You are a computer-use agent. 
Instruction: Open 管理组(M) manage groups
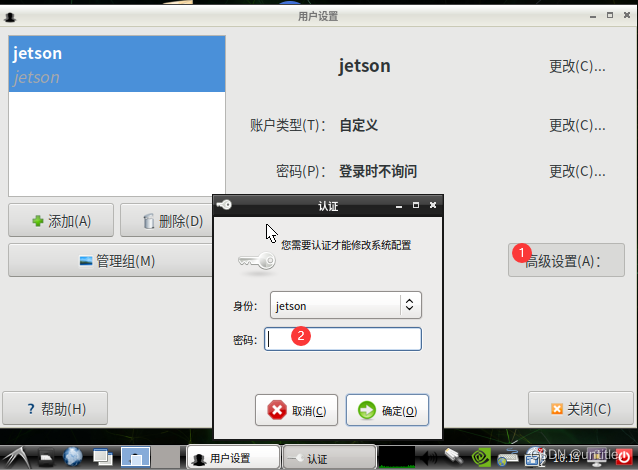point(111,260)
